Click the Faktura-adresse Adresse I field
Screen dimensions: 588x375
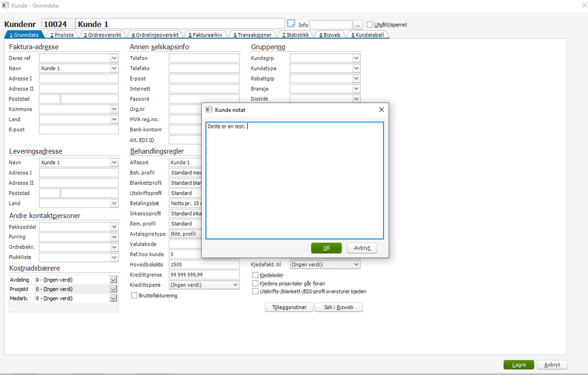[79, 78]
